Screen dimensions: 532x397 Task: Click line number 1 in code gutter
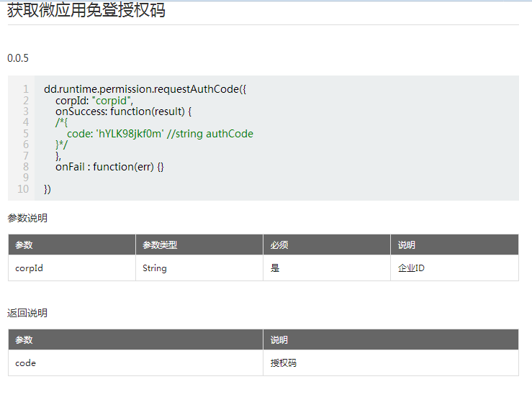point(25,89)
